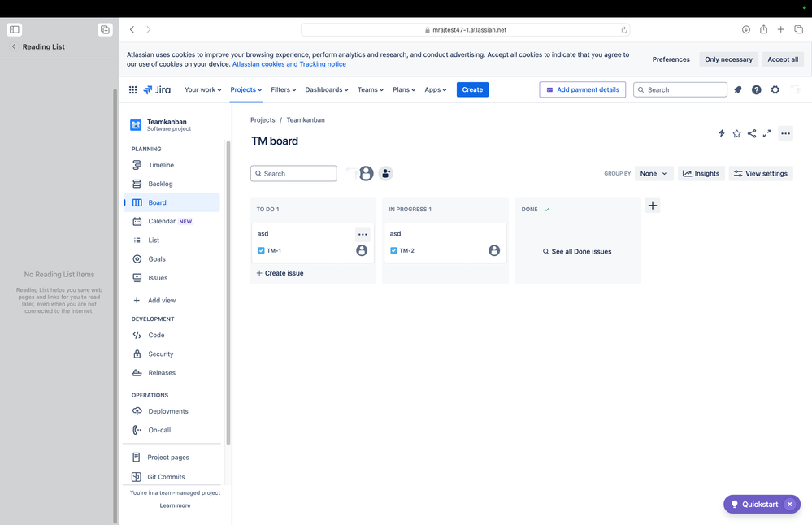Open On-call in the sidebar
Screen dimensions: 812x525
point(172,430)
